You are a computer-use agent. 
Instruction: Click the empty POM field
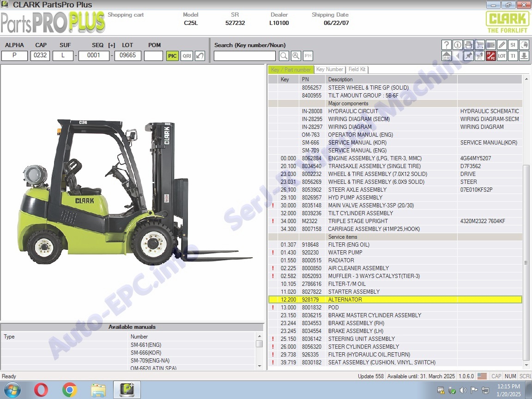[x=153, y=55]
